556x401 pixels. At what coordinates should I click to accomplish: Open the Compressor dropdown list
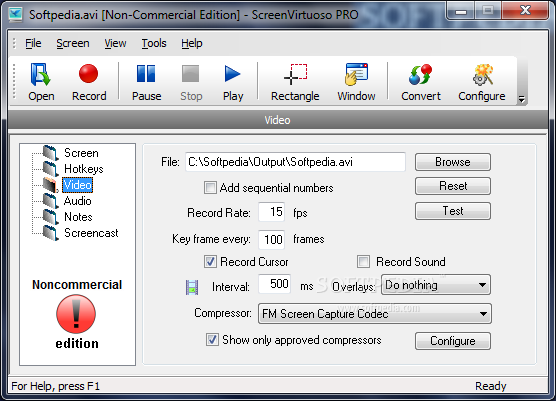pyautogui.click(x=375, y=313)
